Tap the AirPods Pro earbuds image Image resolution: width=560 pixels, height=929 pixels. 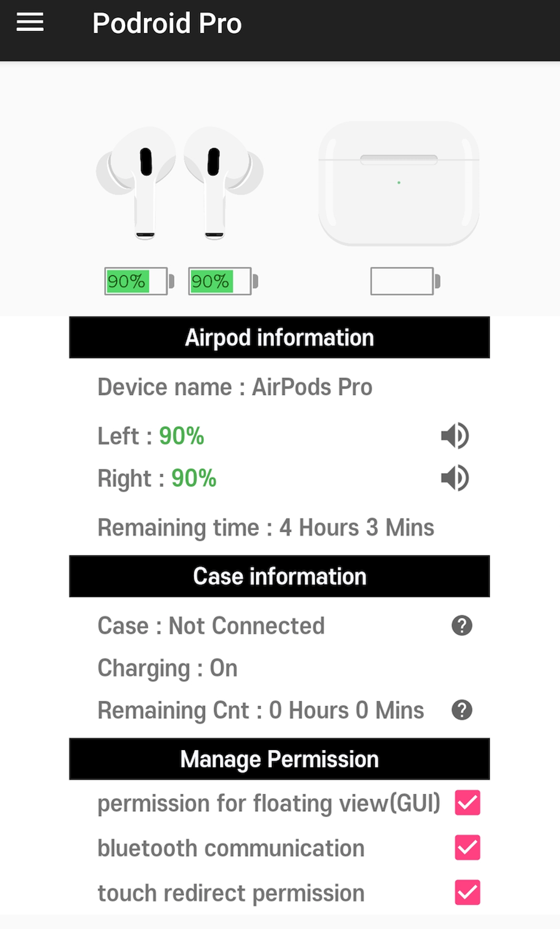(x=180, y=183)
